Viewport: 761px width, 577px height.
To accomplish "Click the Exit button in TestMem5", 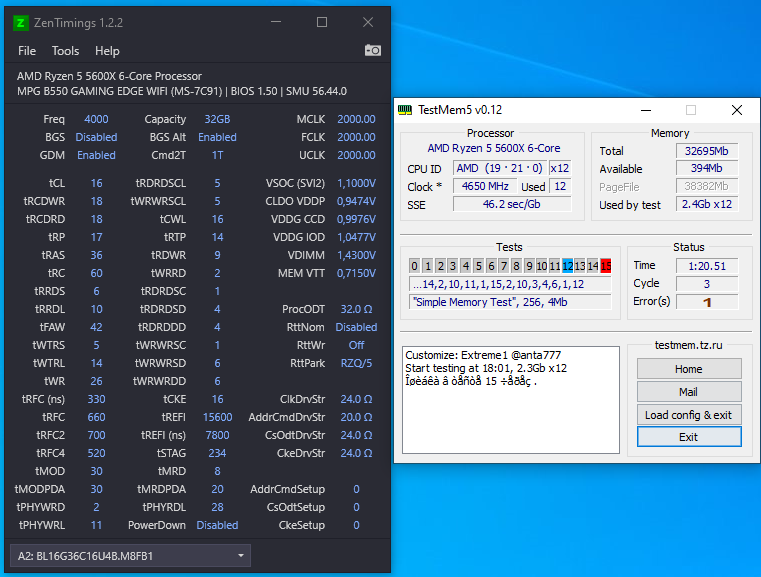I will (689, 437).
